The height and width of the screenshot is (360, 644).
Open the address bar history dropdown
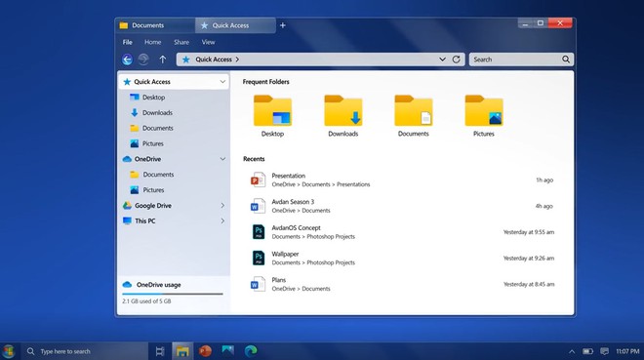[x=442, y=60]
